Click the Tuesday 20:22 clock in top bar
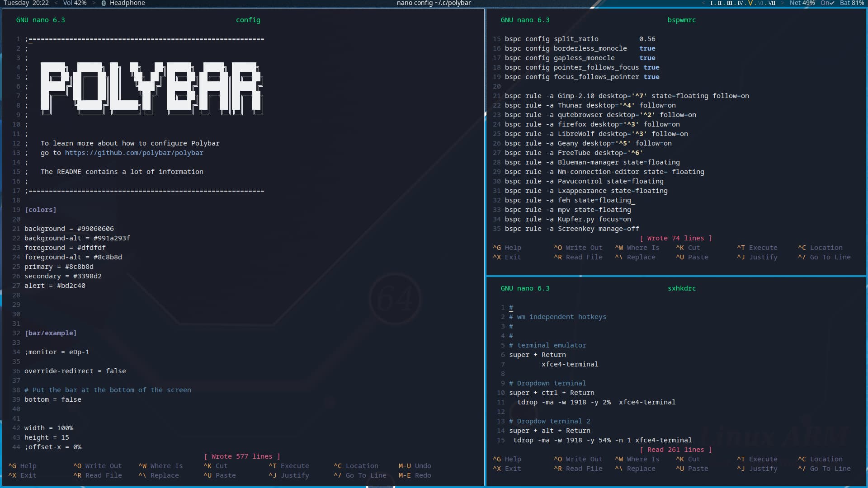 (26, 3)
